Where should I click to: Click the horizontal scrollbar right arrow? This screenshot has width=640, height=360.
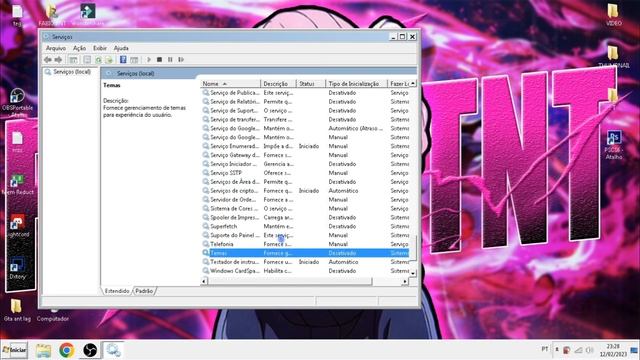405,281
